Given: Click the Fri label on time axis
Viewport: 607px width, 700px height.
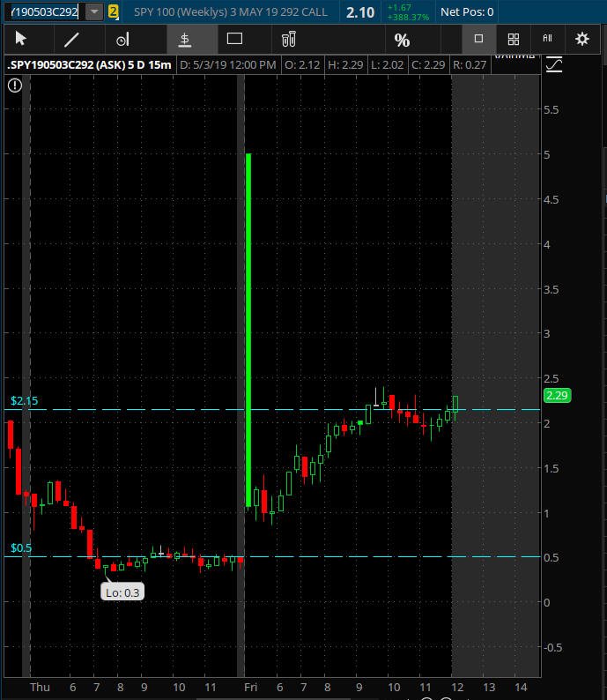Looking at the screenshot, I should (250, 687).
